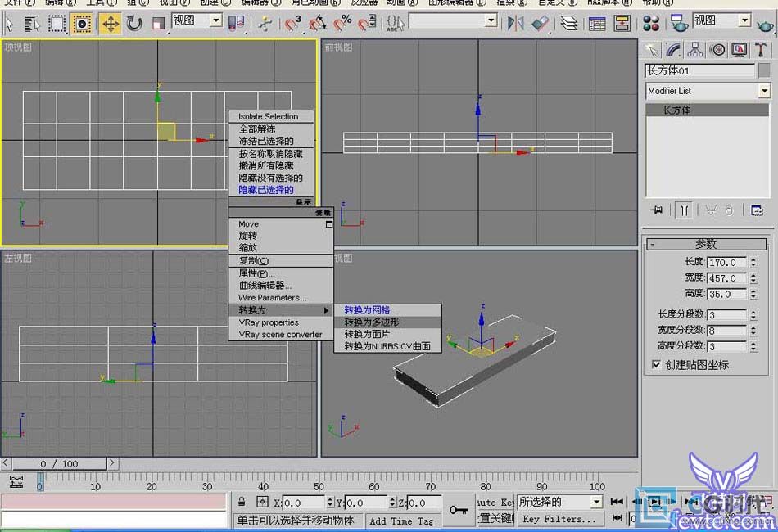The height and width of the screenshot is (532, 778).
Task: Click the Align tool icon
Action: click(x=540, y=23)
